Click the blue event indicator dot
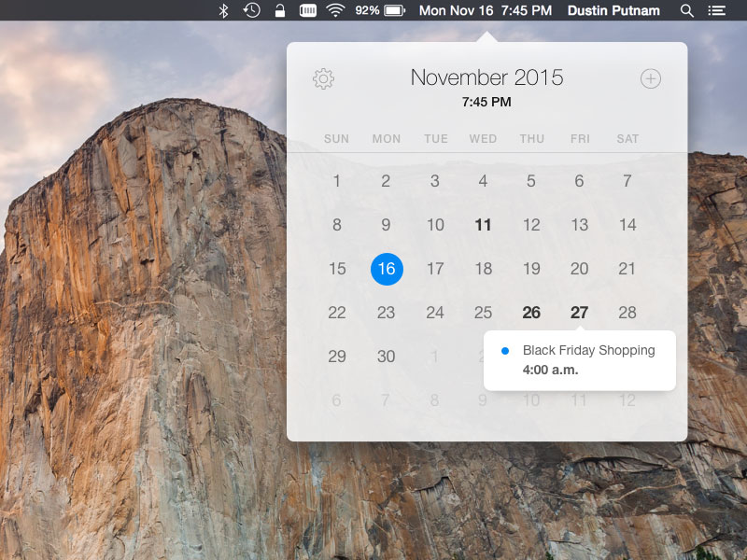Screen dimensions: 747x560 [507, 351]
